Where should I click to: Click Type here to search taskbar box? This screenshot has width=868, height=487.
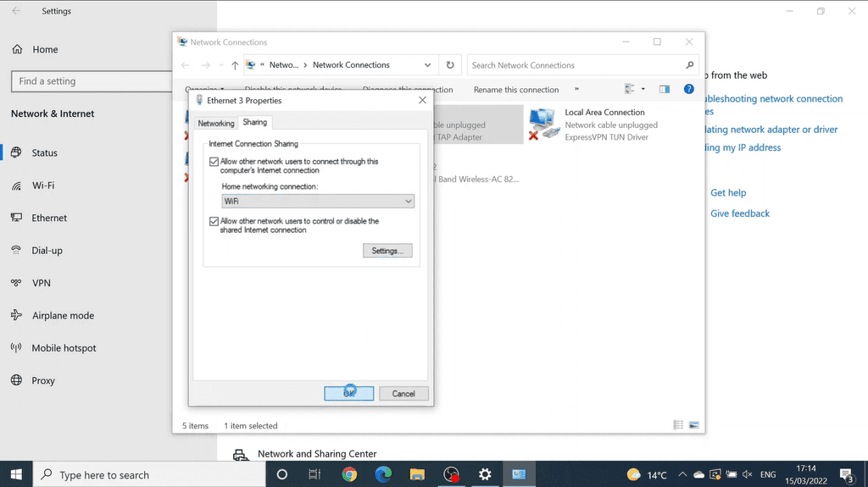(x=149, y=474)
